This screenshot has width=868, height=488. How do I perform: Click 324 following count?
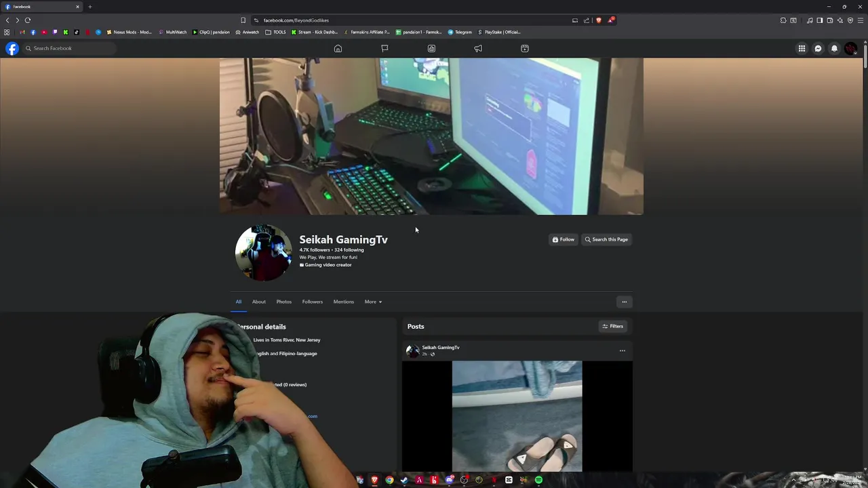point(349,250)
